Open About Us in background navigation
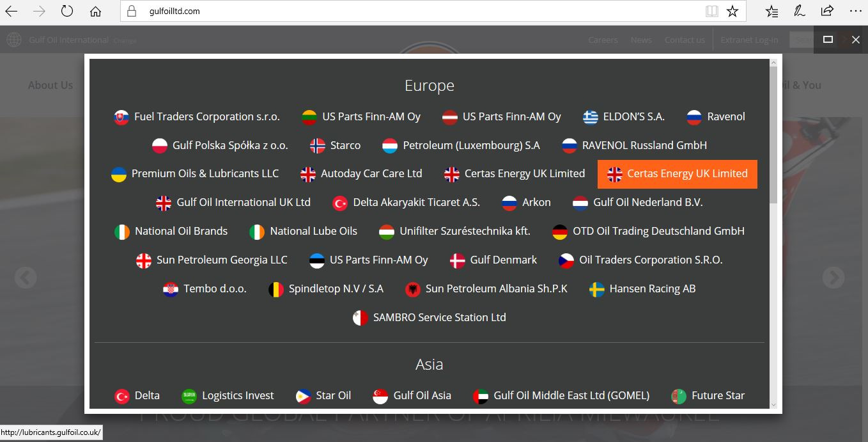The height and width of the screenshot is (442, 868). pos(50,85)
